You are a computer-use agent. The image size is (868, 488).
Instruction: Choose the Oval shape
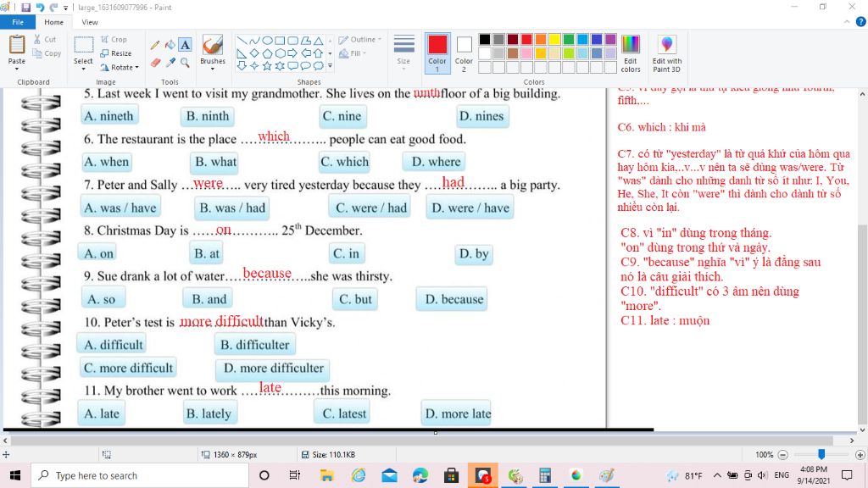tap(267, 41)
